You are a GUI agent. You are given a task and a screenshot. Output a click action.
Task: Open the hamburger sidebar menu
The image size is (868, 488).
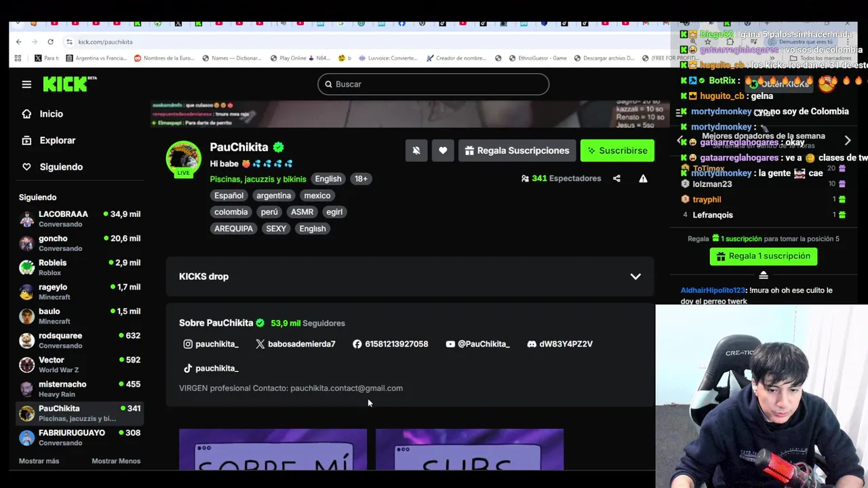26,84
